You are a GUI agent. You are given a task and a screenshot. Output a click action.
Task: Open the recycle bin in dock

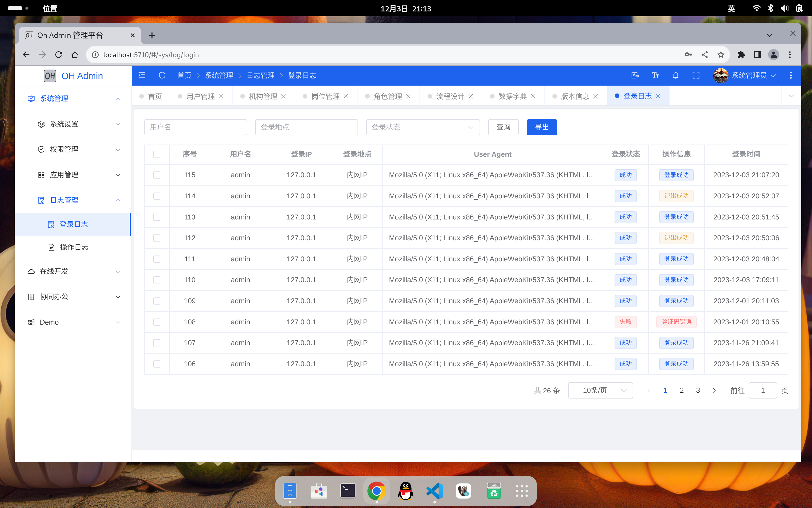494,491
